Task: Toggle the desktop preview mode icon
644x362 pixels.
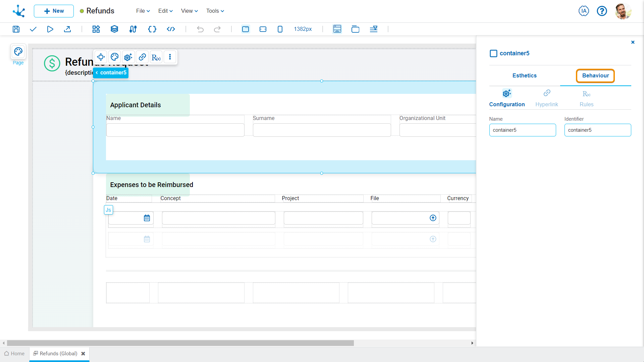Action: coord(246,29)
